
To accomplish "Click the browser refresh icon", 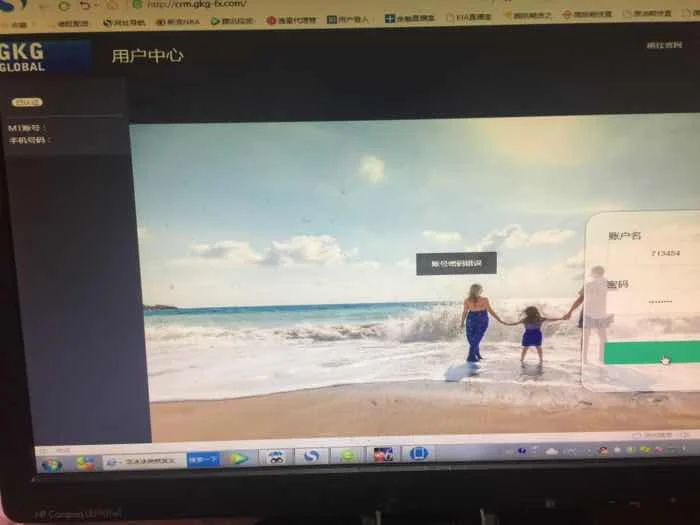I will pos(64,5).
